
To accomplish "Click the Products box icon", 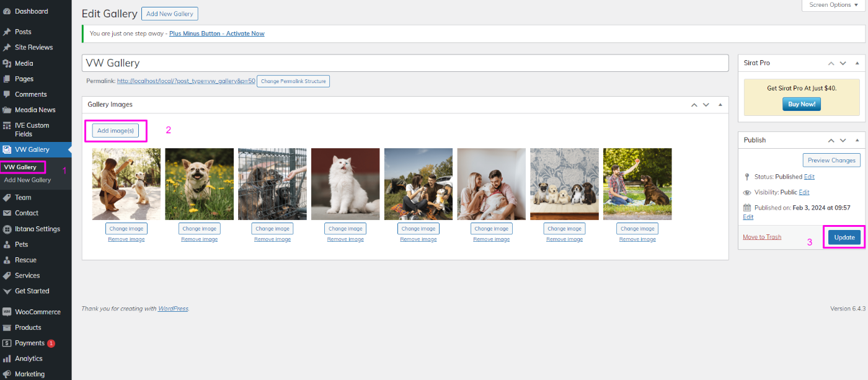I will tap(7, 327).
